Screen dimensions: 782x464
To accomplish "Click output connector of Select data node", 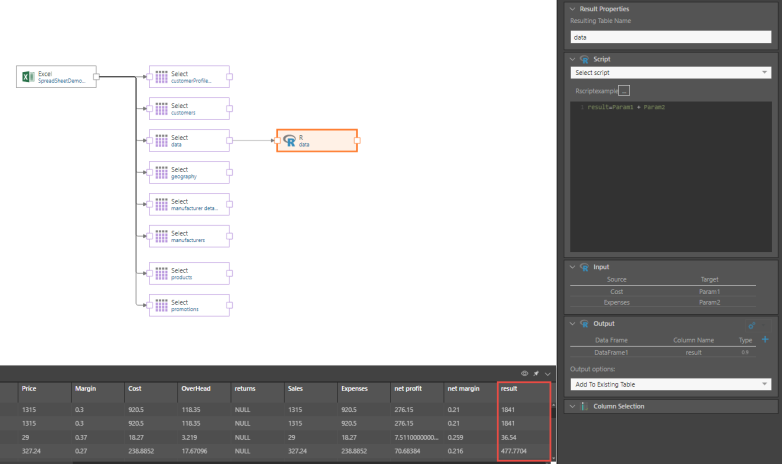I will click(x=230, y=141).
